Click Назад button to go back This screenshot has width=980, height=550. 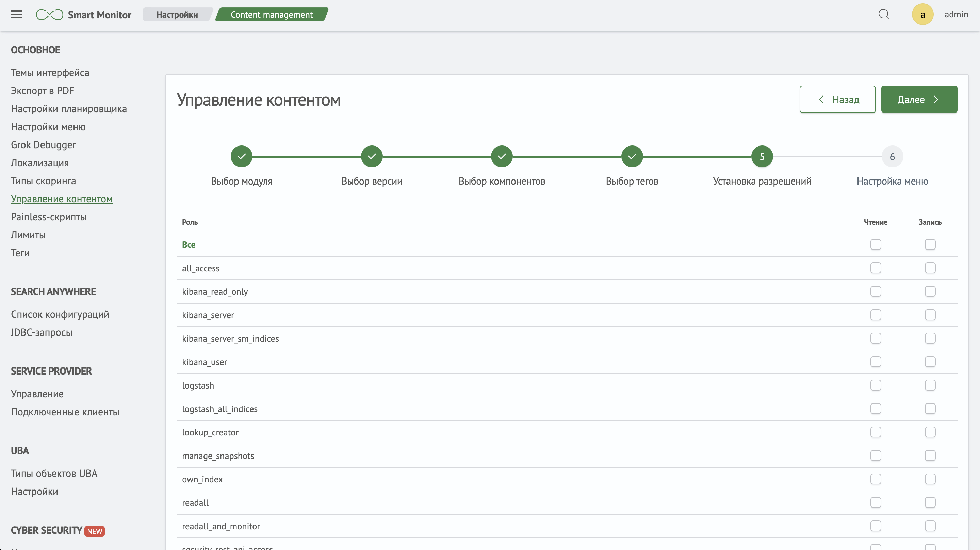(837, 99)
